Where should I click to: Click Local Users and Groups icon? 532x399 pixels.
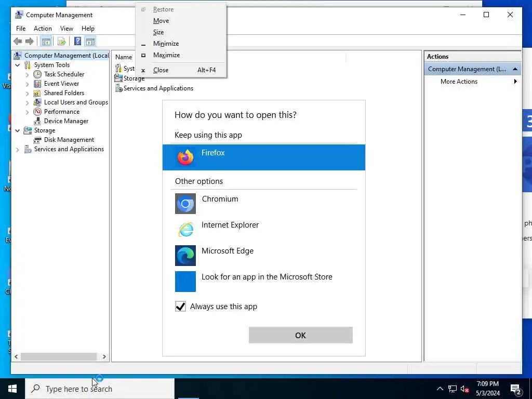37,102
